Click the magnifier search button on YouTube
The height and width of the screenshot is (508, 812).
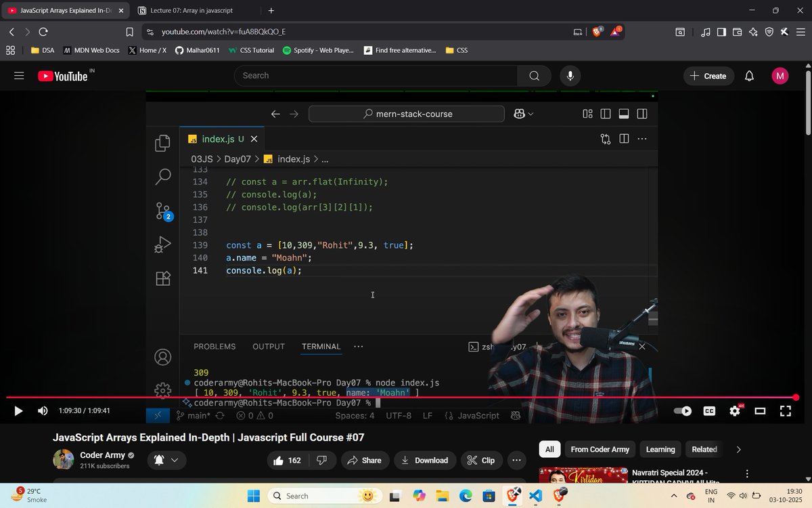click(x=534, y=76)
